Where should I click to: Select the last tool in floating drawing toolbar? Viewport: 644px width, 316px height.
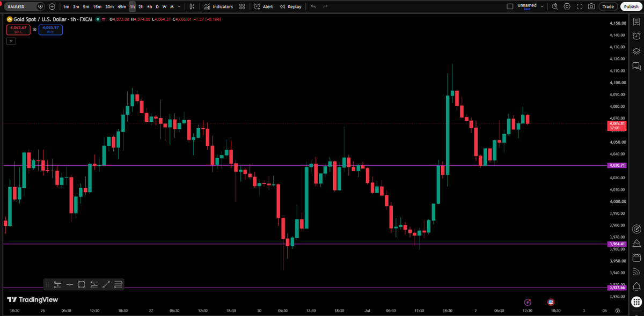tap(119, 284)
